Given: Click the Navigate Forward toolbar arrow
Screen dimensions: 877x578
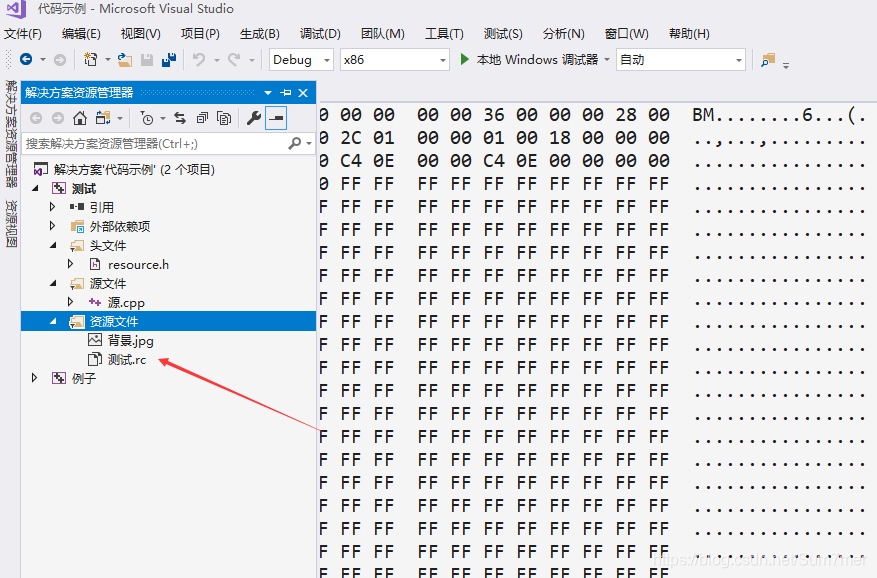Looking at the screenshot, I should [x=59, y=59].
